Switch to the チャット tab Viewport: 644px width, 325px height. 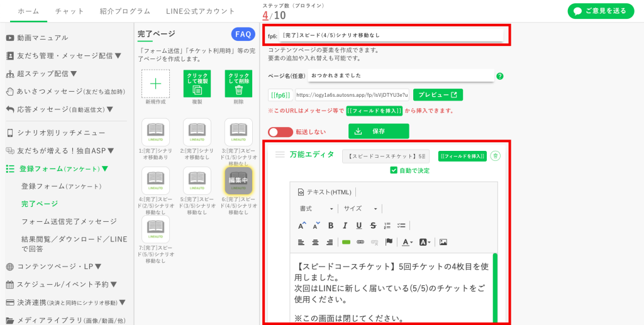(69, 11)
